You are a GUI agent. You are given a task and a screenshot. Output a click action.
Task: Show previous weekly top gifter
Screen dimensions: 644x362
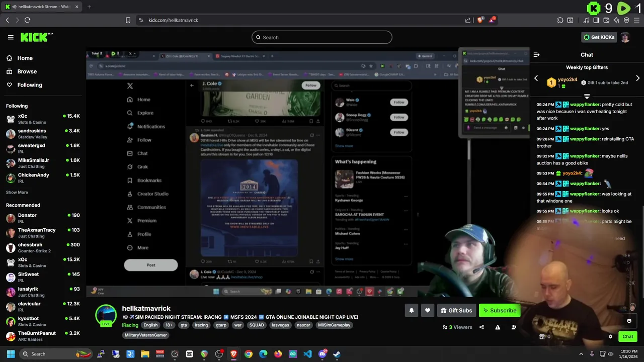pyautogui.click(x=536, y=78)
